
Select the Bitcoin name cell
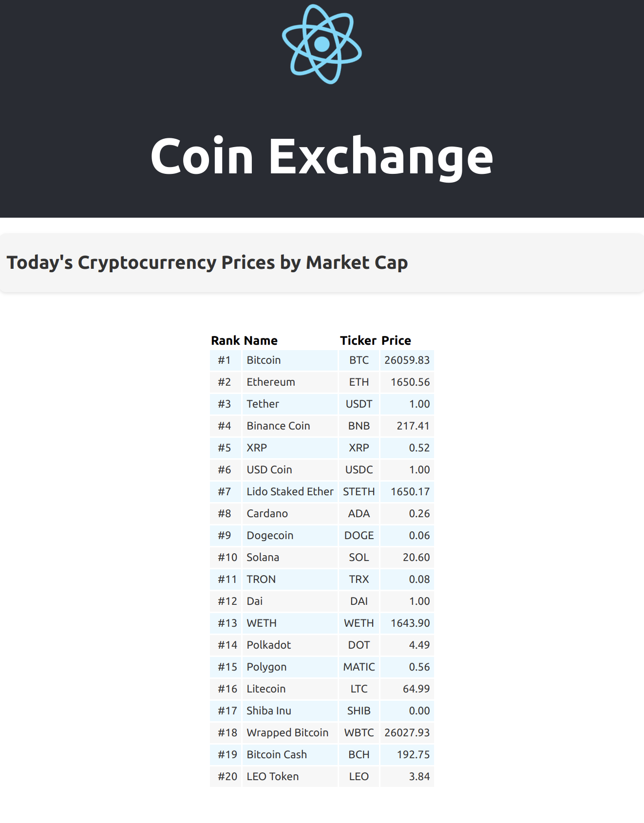(x=290, y=360)
